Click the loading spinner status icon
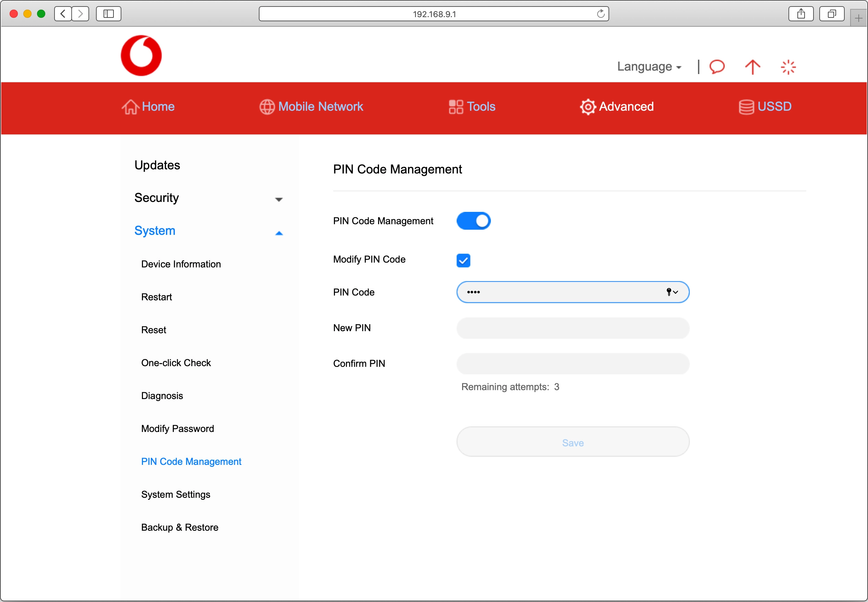Image resolution: width=868 pixels, height=602 pixels. (x=788, y=68)
